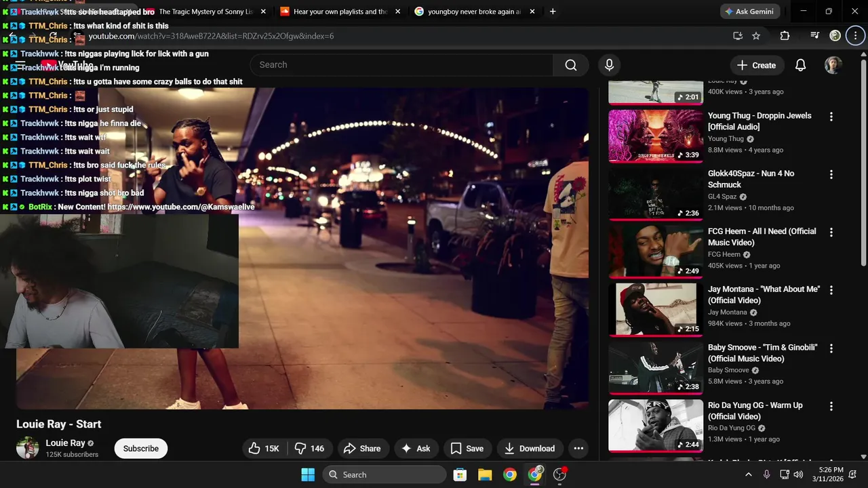Click the GL4 Spaz channel name

click(722, 197)
